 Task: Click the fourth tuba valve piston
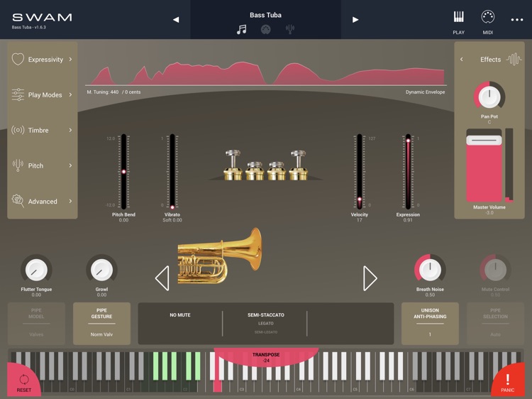[298, 165]
